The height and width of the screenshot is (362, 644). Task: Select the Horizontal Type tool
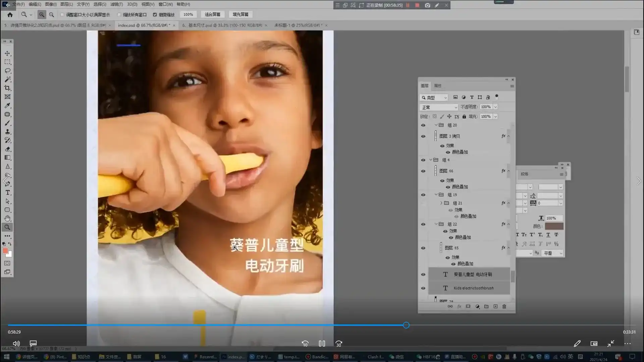7,192
